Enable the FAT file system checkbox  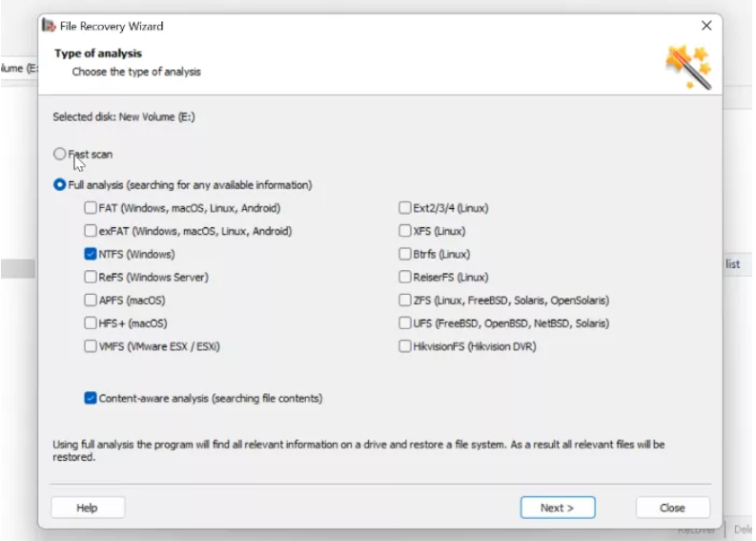tap(91, 208)
